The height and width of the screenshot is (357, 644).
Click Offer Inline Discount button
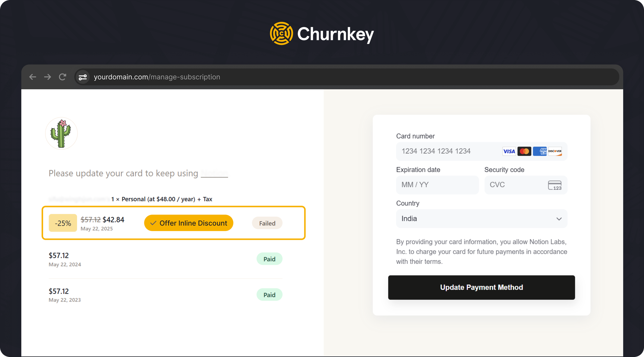click(x=189, y=223)
